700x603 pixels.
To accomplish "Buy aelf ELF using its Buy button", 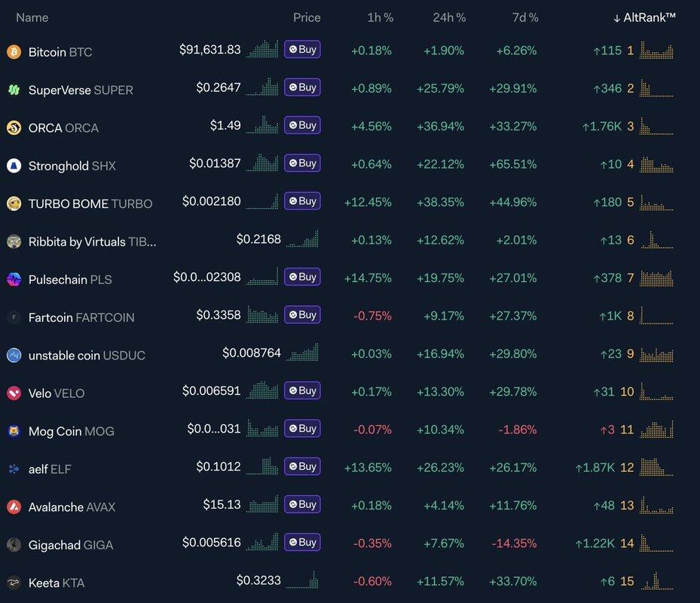I will tap(302, 467).
